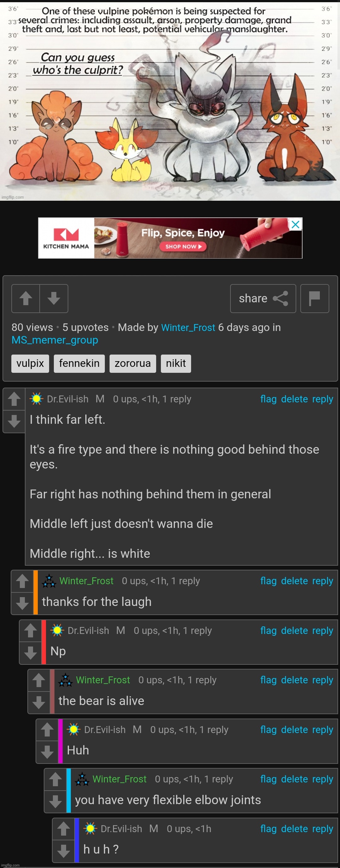Select the zororua tag

click(133, 363)
